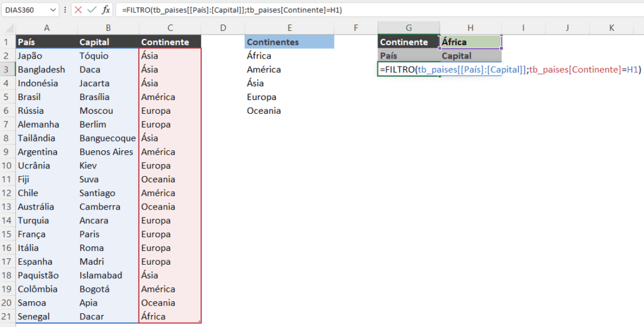Select the cell 'Colômbia'
This screenshot has height=327, width=644.
tap(47, 289)
